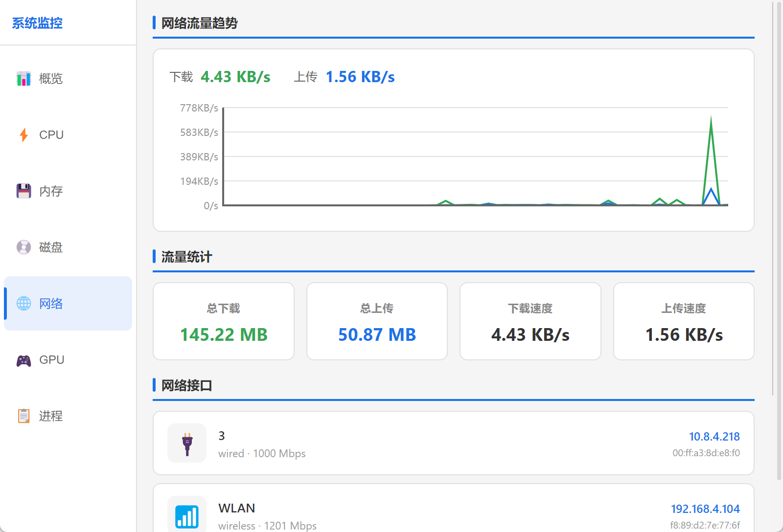Click the wired interface plug icon
The height and width of the screenshot is (532, 783).
coord(187,443)
